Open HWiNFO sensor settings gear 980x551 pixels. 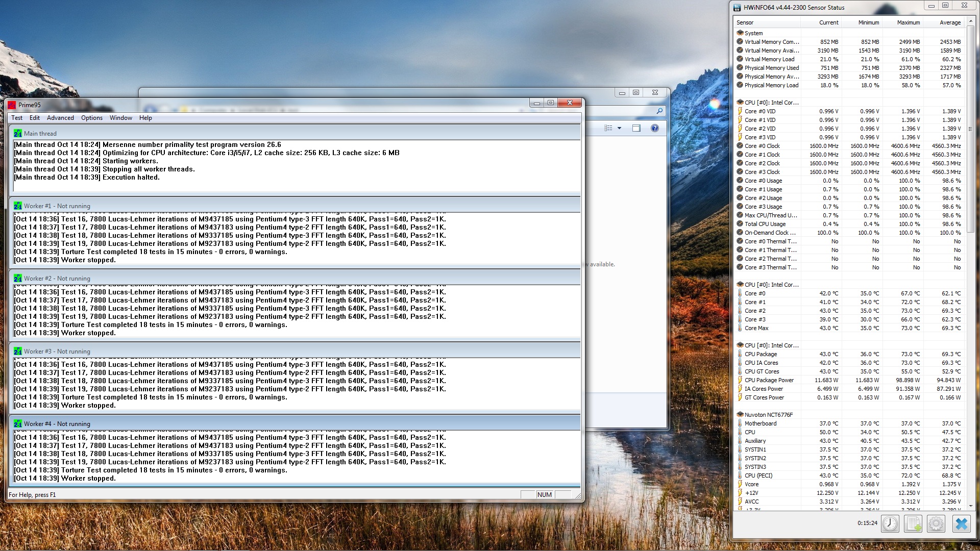(936, 523)
